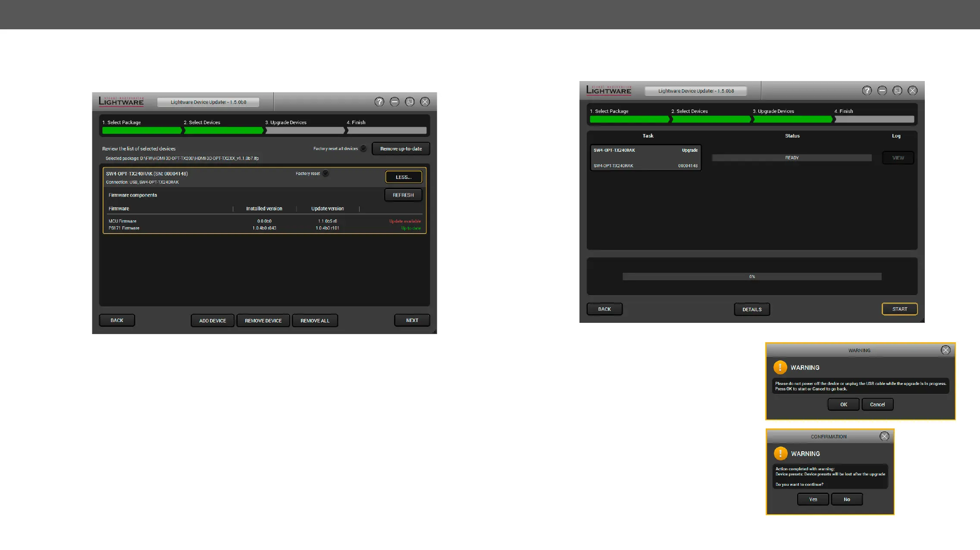The image size is (980, 550).
Task: Toggle Factory reset for SW4-OPT-TX240RAK
Action: click(x=326, y=173)
